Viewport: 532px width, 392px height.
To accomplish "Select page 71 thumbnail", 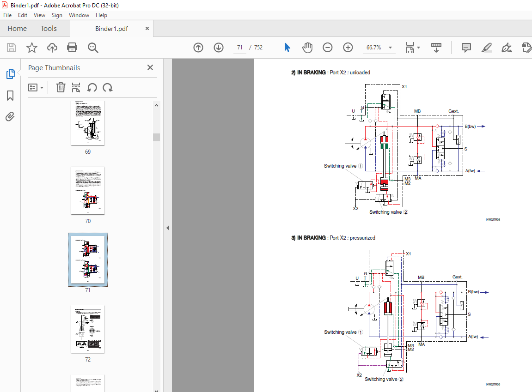I will click(88, 259).
